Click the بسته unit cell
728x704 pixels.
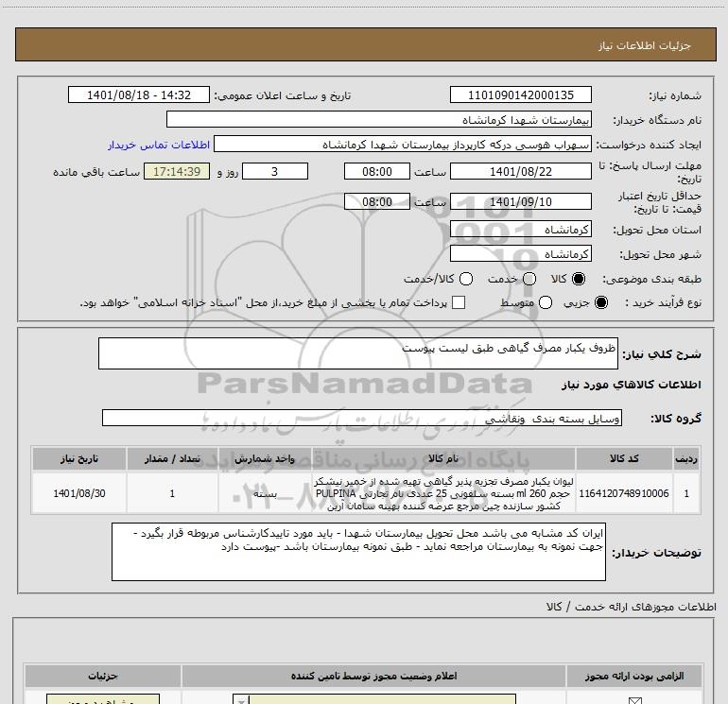[265, 493]
